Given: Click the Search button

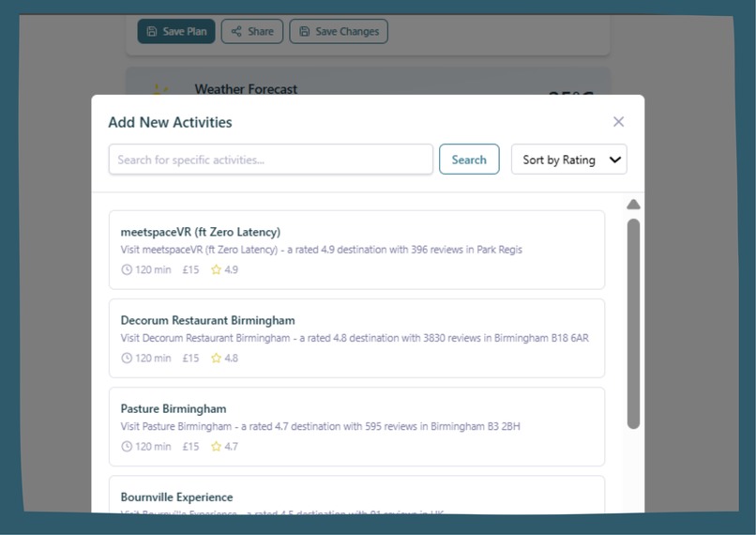Looking at the screenshot, I should 469,160.
